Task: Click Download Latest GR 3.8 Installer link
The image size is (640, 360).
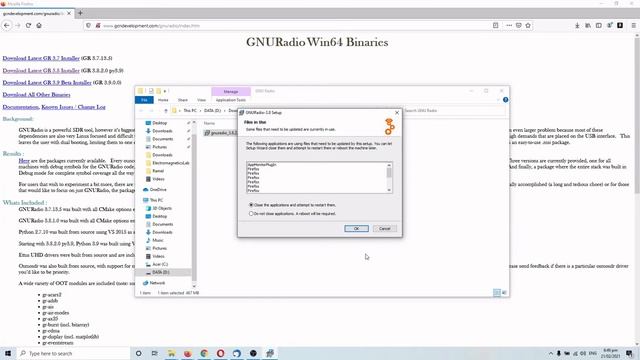Action: [41, 71]
